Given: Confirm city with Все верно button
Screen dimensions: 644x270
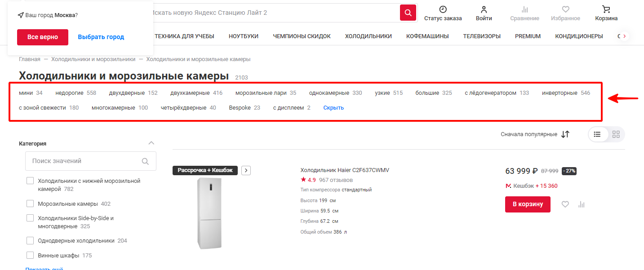Looking at the screenshot, I should (42, 37).
